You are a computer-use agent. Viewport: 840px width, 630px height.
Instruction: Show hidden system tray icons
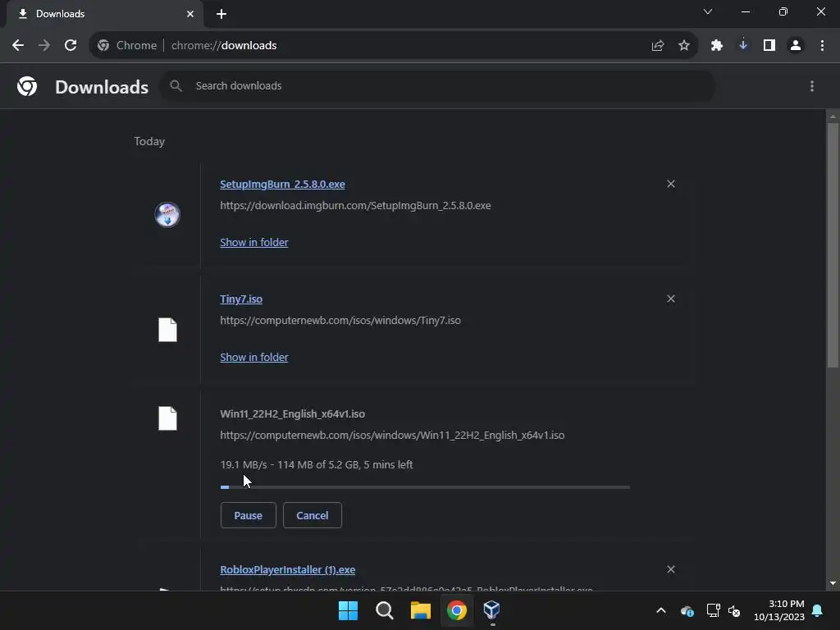[661, 610]
